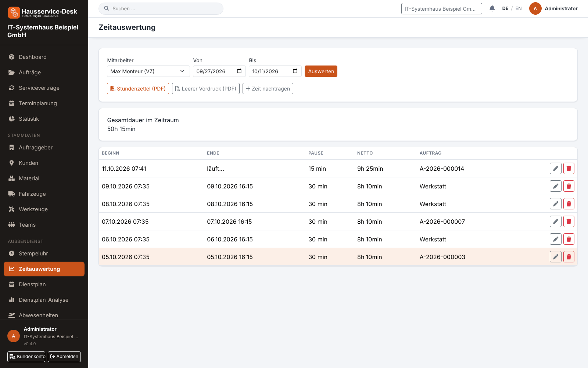Open Werkzeuge page

click(44, 209)
